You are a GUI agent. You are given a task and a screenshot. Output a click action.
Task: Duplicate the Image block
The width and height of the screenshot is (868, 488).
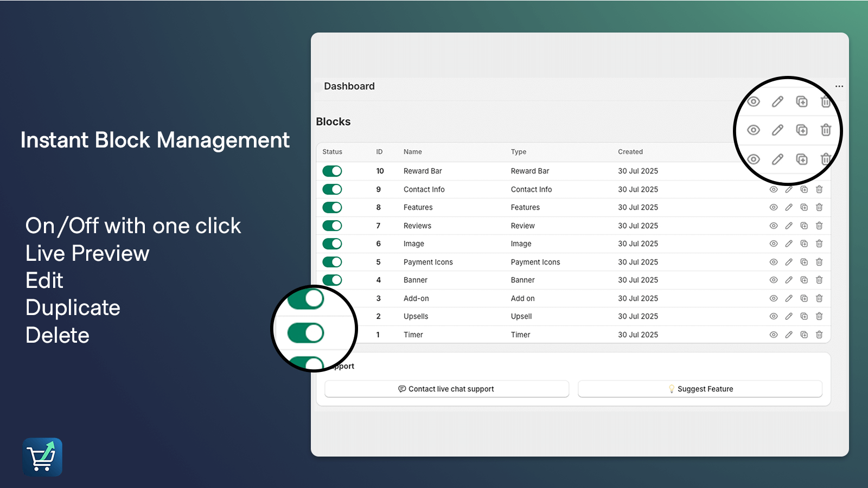[x=804, y=243]
